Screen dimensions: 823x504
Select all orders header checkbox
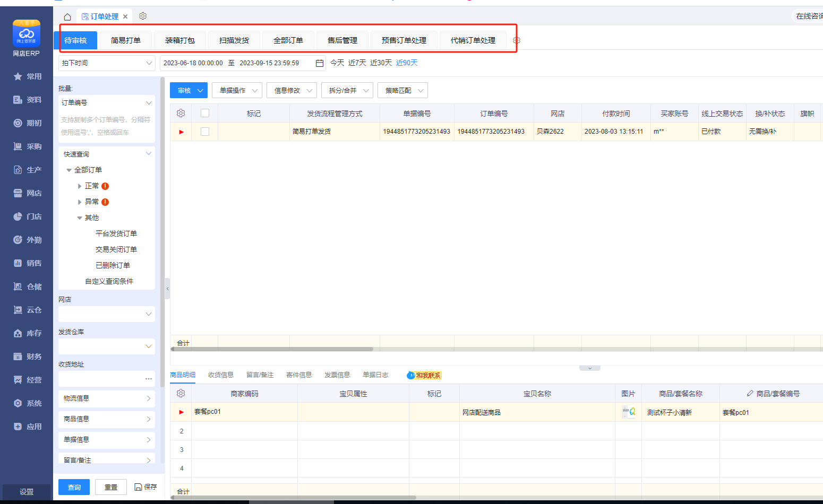pyautogui.click(x=205, y=113)
